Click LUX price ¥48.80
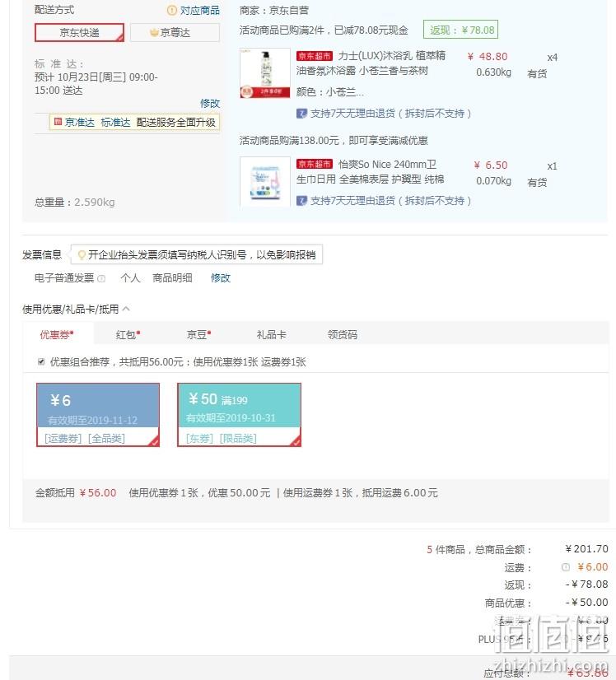Image resolution: width=616 pixels, height=680 pixels. 488,56
